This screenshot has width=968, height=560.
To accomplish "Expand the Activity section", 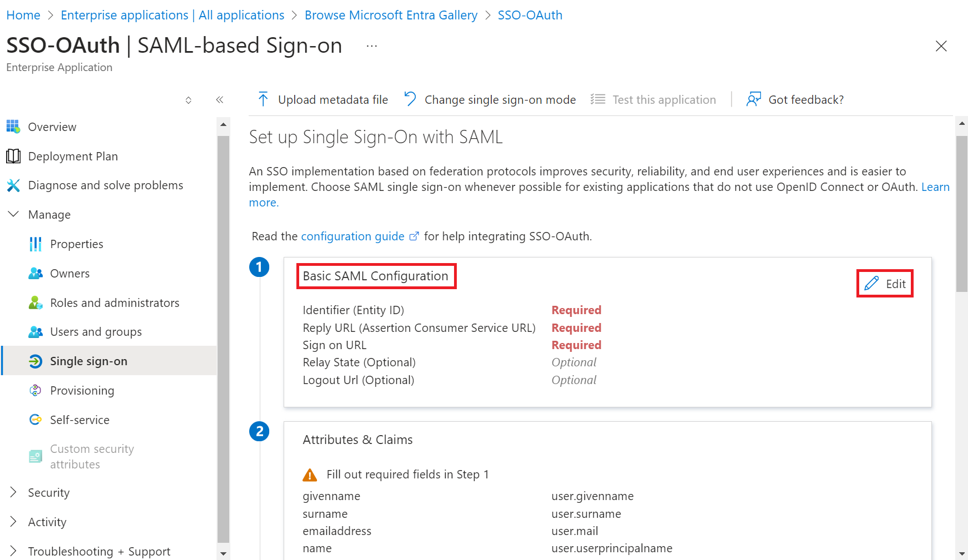I will point(13,522).
